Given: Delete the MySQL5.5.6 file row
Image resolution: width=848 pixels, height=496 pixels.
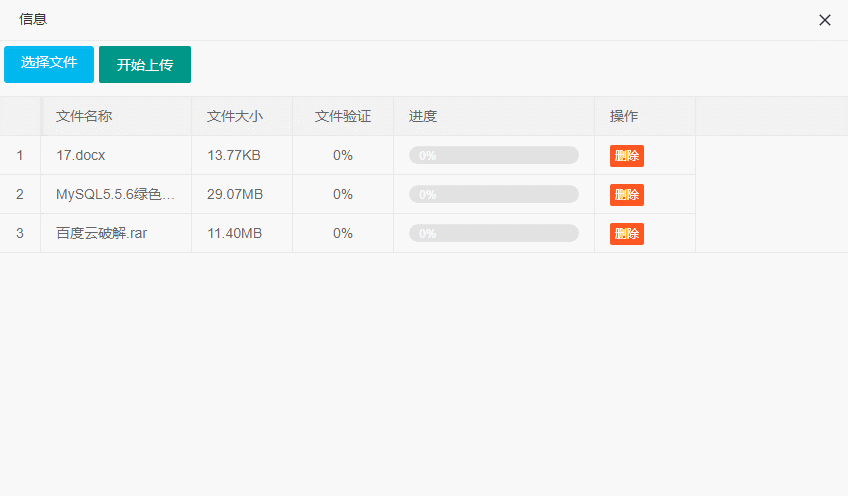Looking at the screenshot, I should 627,194.
